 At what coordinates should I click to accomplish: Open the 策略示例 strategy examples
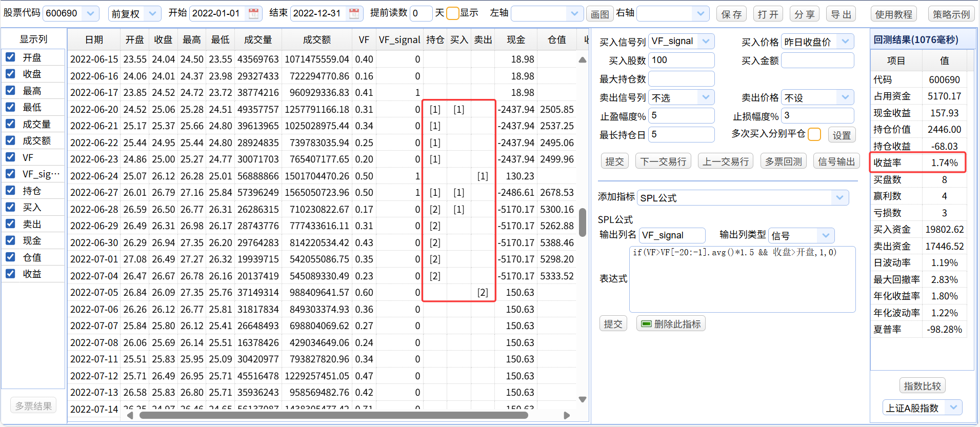[951, 14]
